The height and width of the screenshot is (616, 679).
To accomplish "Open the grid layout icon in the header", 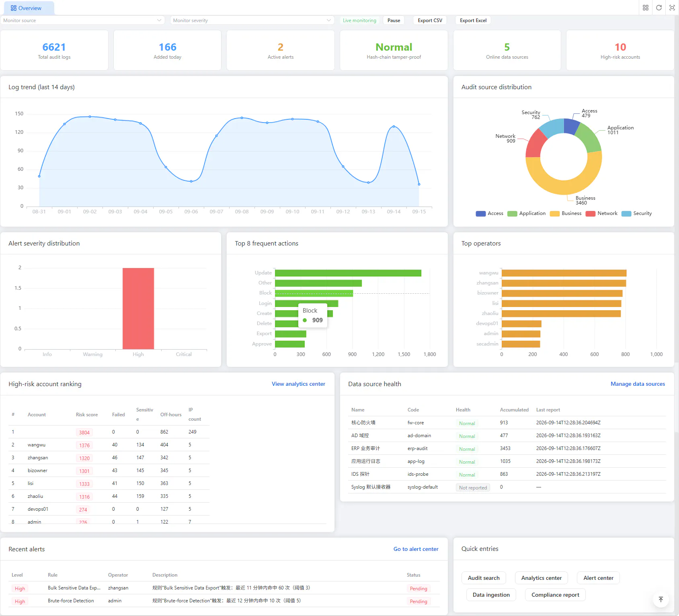I will tap(646, 8).
